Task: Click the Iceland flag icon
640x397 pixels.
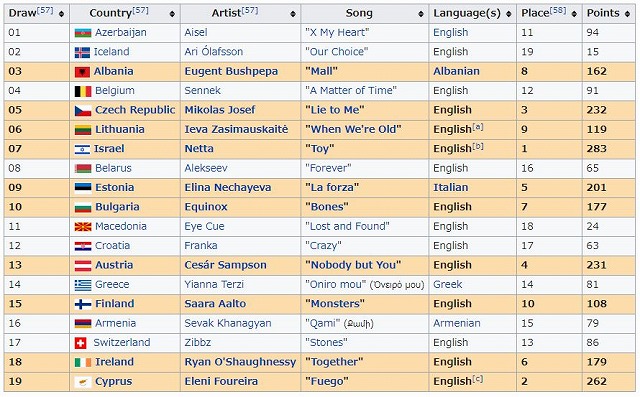Action: point(82,52)
